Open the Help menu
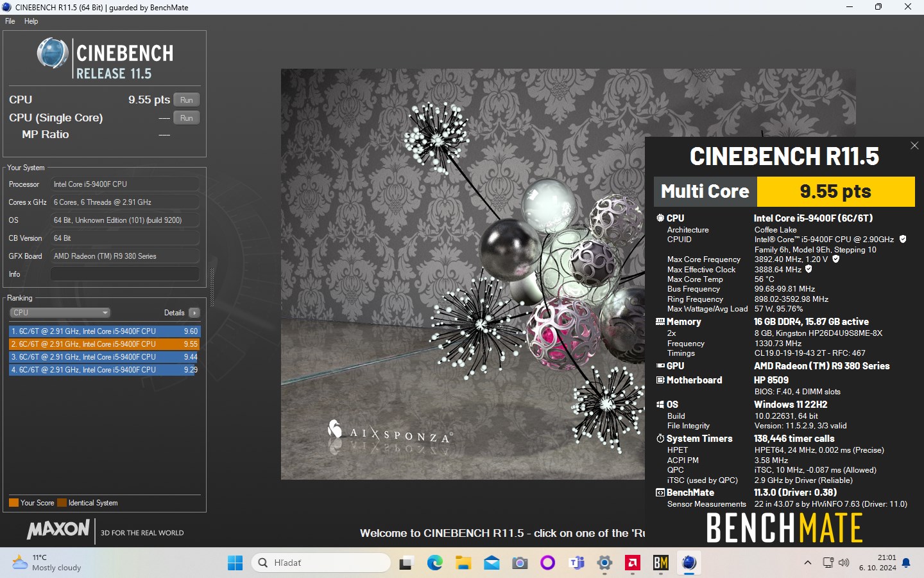The width and height of the screenshot is (924, 578). coord(31,21)
